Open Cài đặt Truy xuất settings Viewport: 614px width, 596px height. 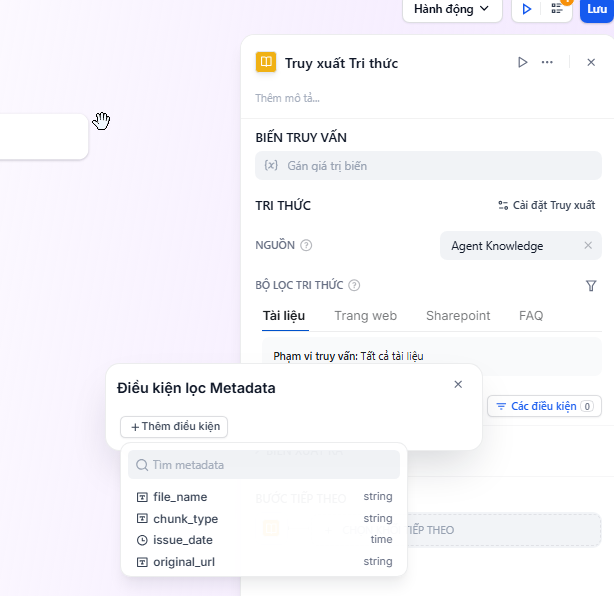point(546,206)
